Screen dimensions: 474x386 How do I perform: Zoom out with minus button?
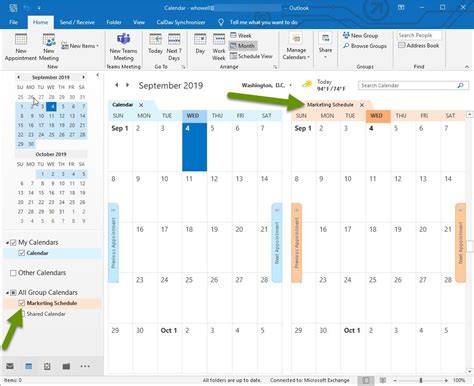click(x=395, y=380)
